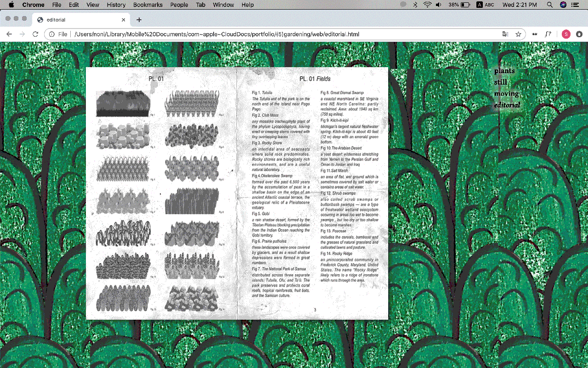Open the View menu
Viewport: 588px width, 368px height.
tap(93, 5)
